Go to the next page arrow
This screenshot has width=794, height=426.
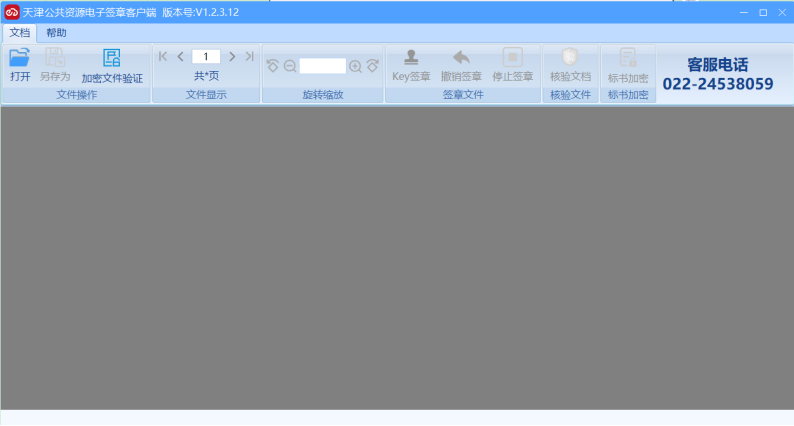click(x=232, y=57)
